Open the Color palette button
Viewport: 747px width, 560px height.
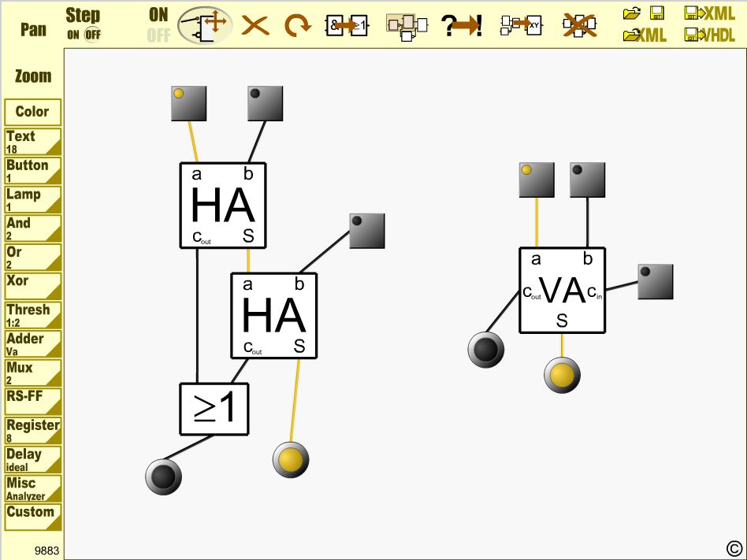click(x=32, y=112)
